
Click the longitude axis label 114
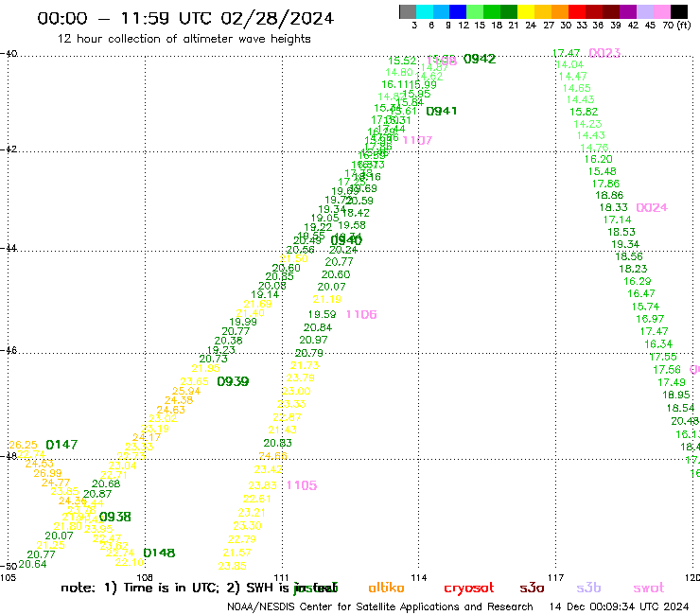(419, 578)
